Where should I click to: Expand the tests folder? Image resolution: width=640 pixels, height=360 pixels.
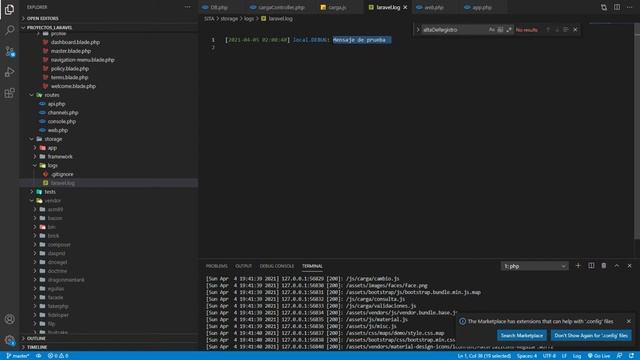tap(50, 192)
